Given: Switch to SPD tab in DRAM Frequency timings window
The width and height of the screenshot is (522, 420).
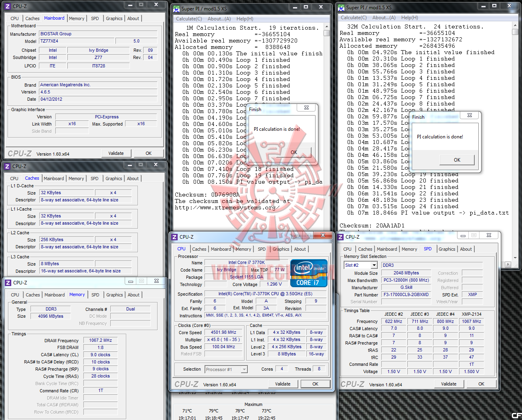Looking at the screenshot, I should (x=95, y=295).
